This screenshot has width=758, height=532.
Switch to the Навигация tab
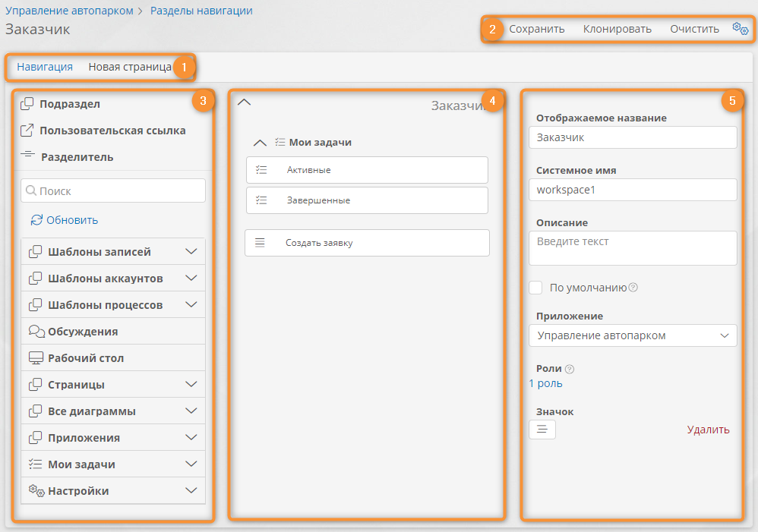tap(45, 67)
